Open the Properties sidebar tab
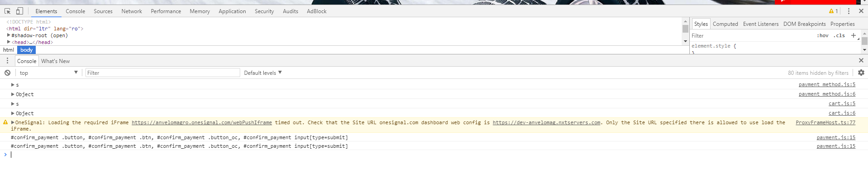The width and height of the screenshot is (868, 175). [842, 24]
